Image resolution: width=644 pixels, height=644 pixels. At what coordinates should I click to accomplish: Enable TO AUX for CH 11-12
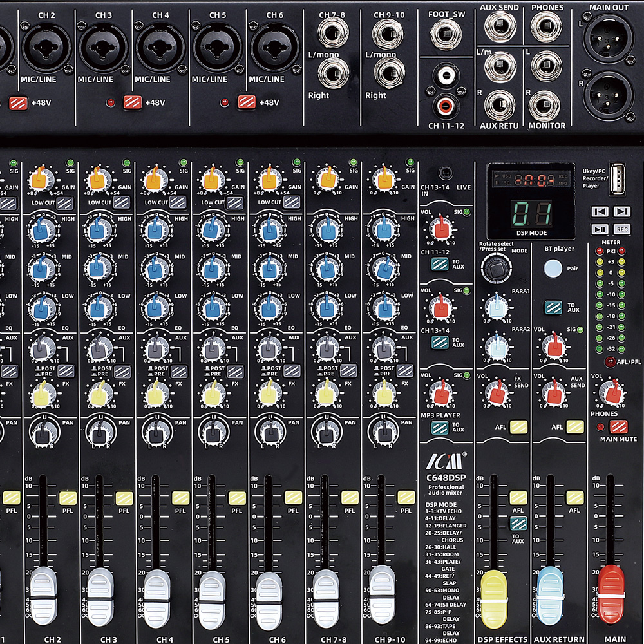point(440,263)
